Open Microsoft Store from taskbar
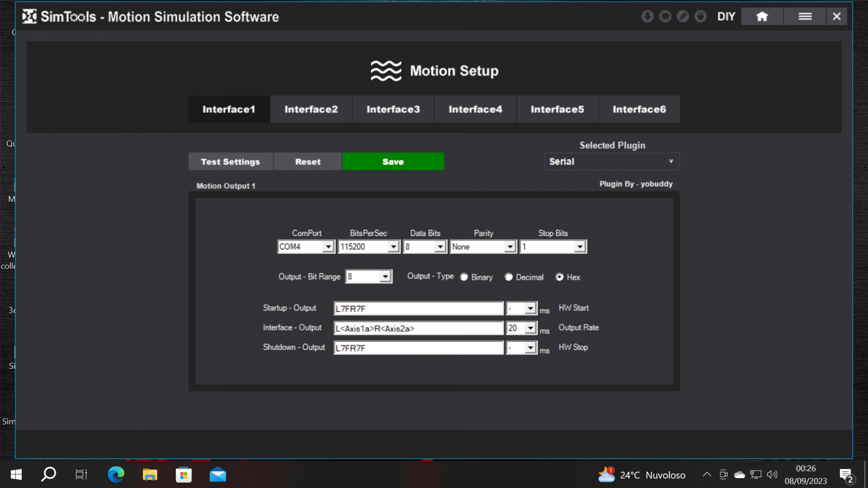Viewport: 868px width, 488px height. [184, 475]
